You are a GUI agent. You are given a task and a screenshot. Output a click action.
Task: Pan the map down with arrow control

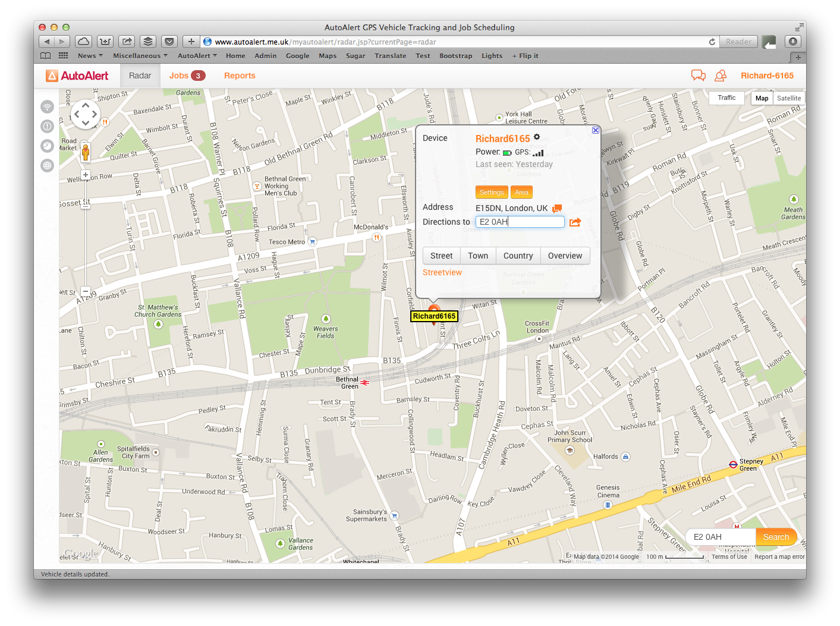86,123
